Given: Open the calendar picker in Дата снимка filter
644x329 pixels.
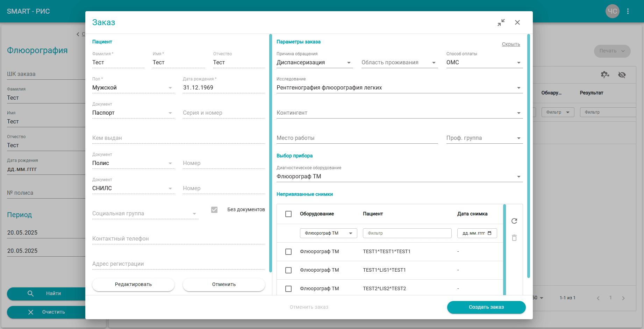Looking at the screenshot, I should point(489,233).
